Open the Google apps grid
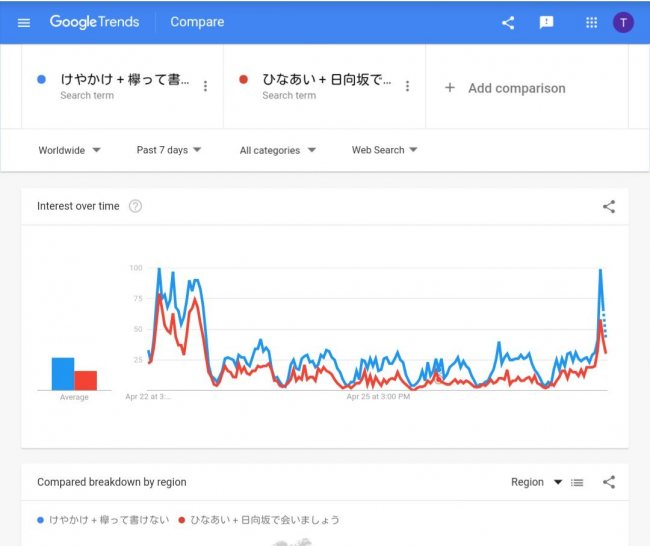Viewport: 650px width, 546px height. pos(591,22)
